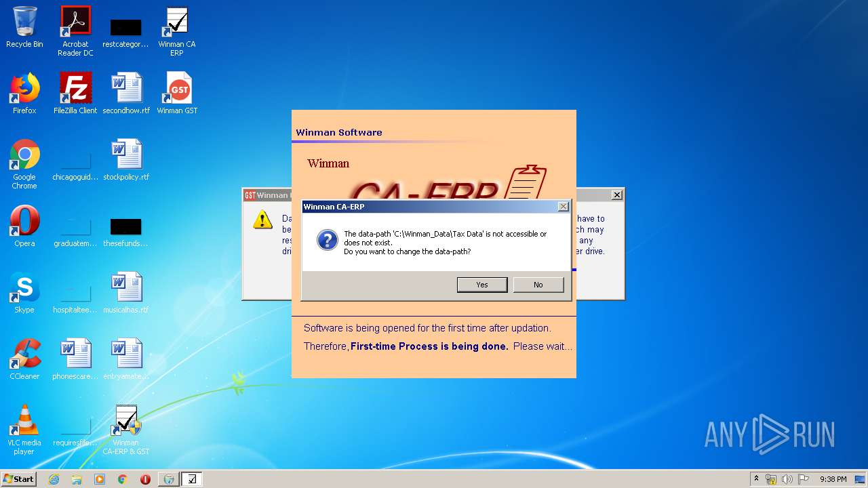Viewport: 868px width, 488px height.
Task: Click the Winman Software splash heading
Action: [x=339, y=132]
